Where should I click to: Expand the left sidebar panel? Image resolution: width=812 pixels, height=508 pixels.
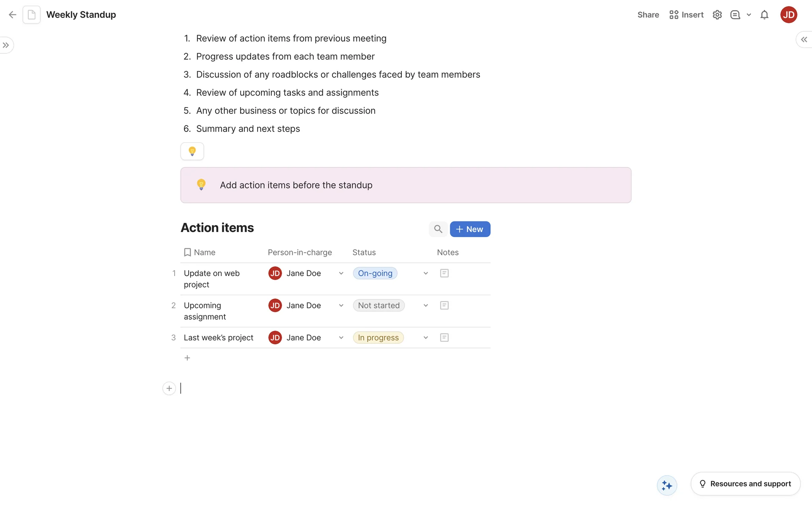pyautogui.click(x=6, y=45)
